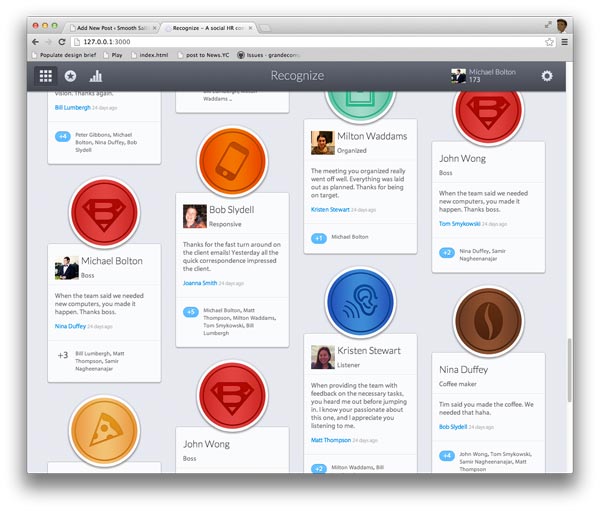The height and width of the screenshot is (511, 600).
Task: Toggle fullscreen with the expand arrows icon
Action: tap(548, 25)
